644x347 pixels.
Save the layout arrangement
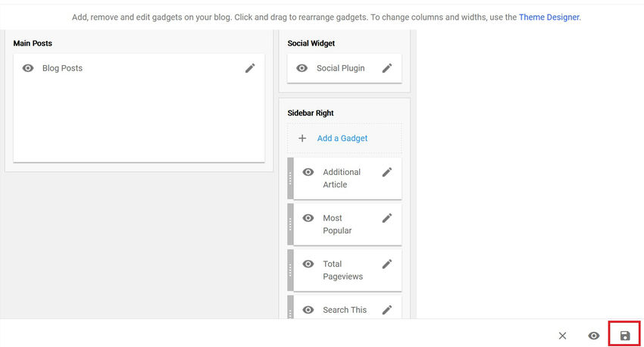click(x=625, y=336)
